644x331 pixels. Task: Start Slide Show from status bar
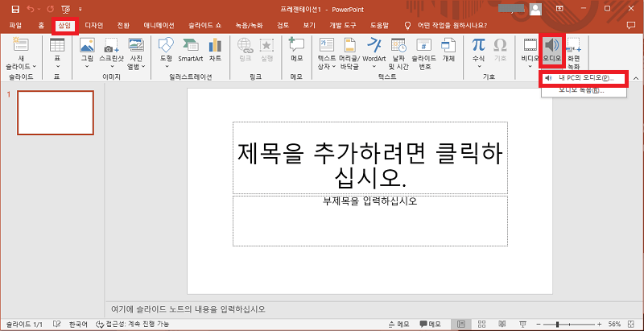[522, 324]
